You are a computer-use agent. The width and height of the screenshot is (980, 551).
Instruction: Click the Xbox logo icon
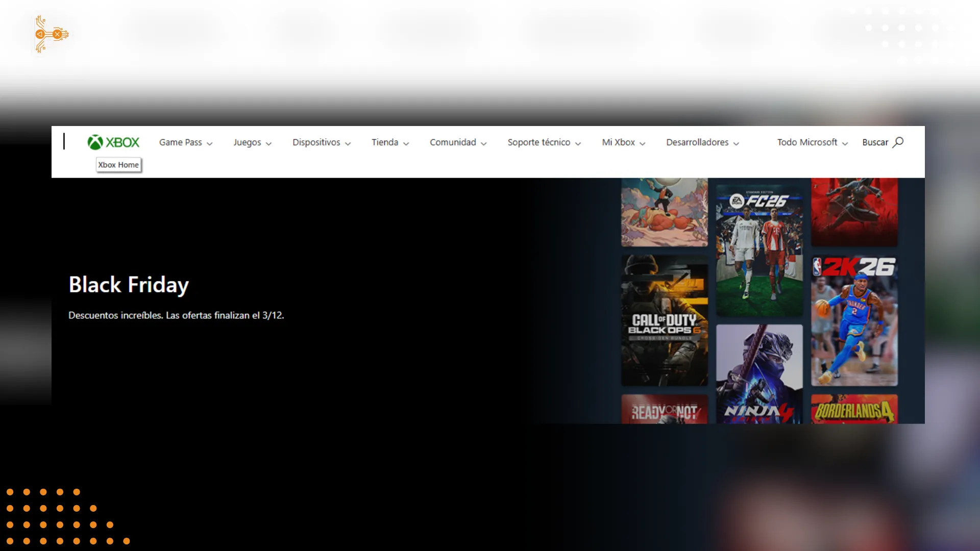click(95, 142)
